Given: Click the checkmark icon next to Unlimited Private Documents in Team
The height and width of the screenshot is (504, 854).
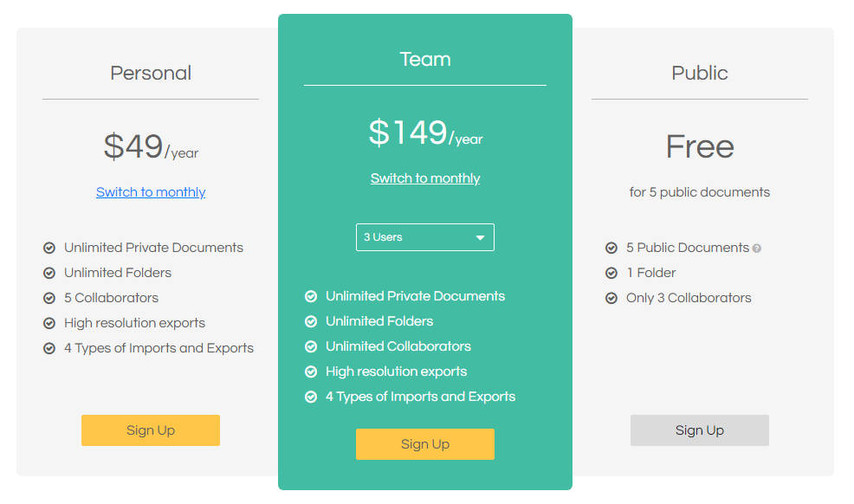Looking at the screenshot, I should coord(311,296).
